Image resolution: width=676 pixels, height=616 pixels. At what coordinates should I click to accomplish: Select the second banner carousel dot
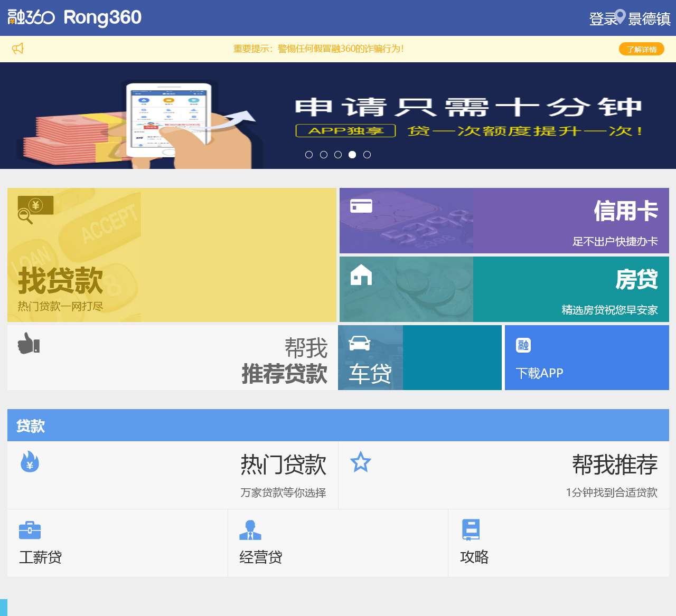coord(324,155)
